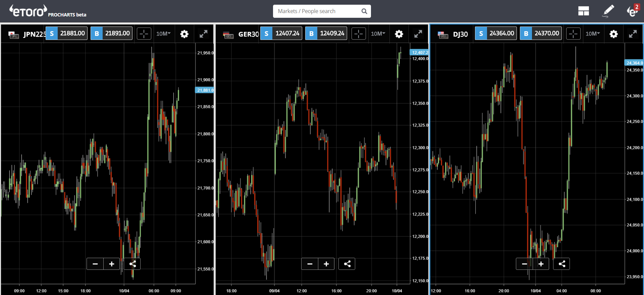
Task: Click the JPN225 current price label 21,881.0
Action: pyautogui.click(x=205, y=90)
